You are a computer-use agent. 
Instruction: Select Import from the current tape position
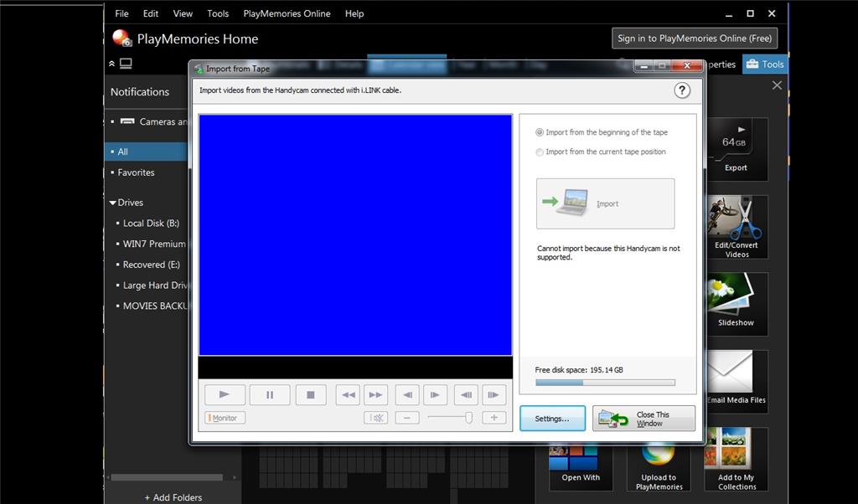pos(600,152)
